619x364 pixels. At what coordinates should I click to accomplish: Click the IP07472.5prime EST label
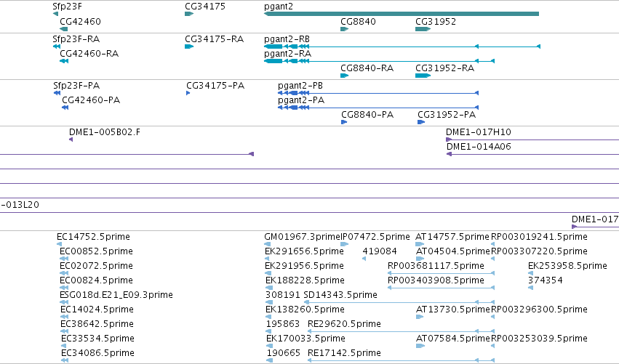(375, 237)
